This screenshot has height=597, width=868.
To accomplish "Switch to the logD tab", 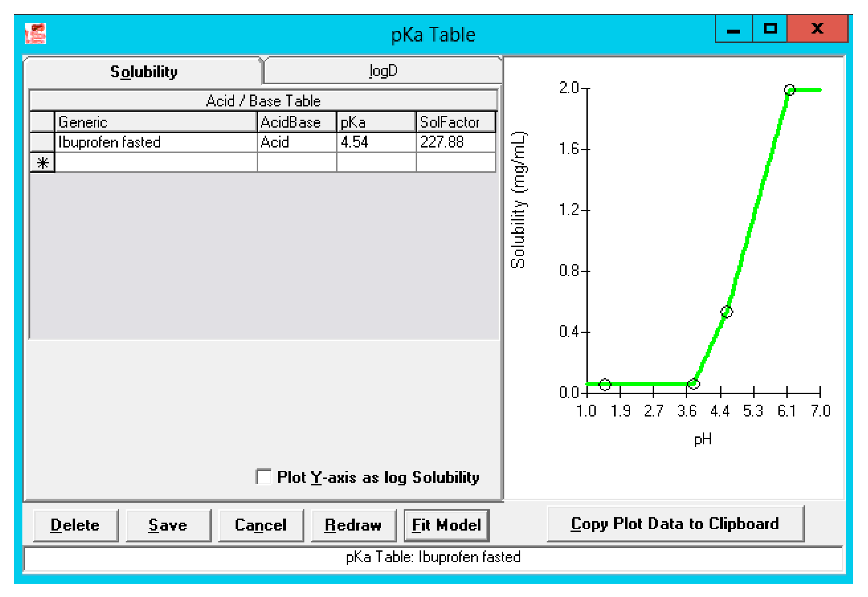I will pos(383,71).
